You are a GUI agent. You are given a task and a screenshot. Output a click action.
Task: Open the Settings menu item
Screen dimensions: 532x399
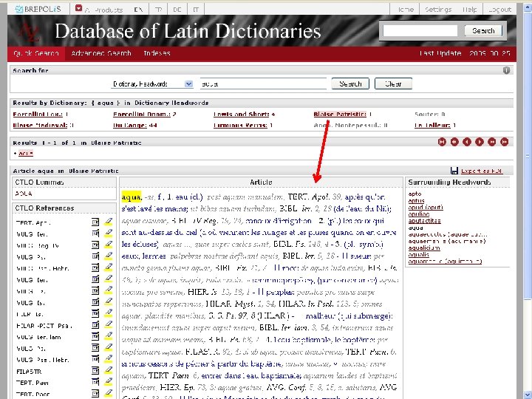point(438,10)
